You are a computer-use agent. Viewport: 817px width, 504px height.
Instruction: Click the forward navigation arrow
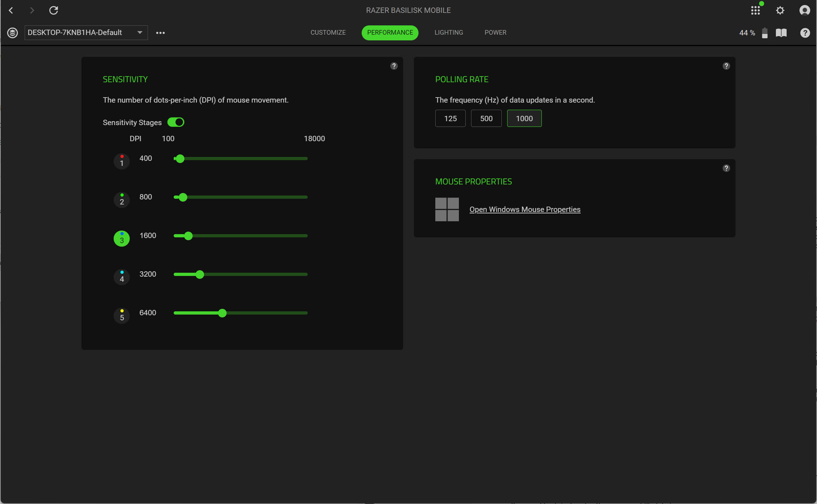coord(32,10)
